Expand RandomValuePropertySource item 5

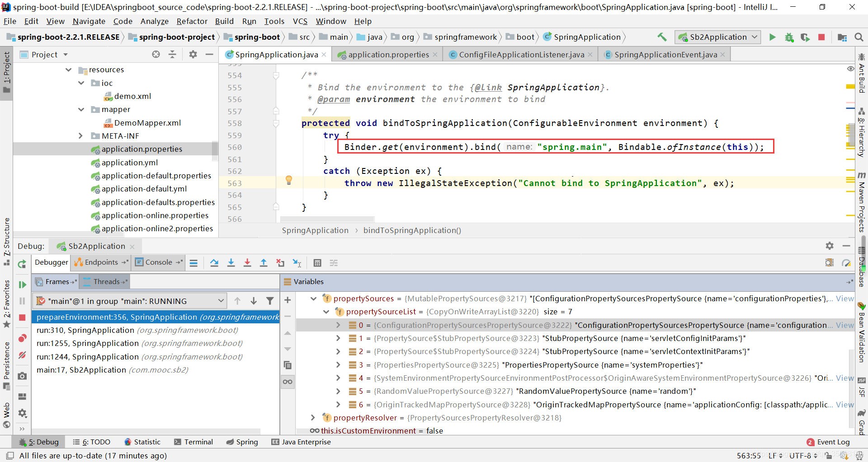pyautogui.click(x=338, y=391)
